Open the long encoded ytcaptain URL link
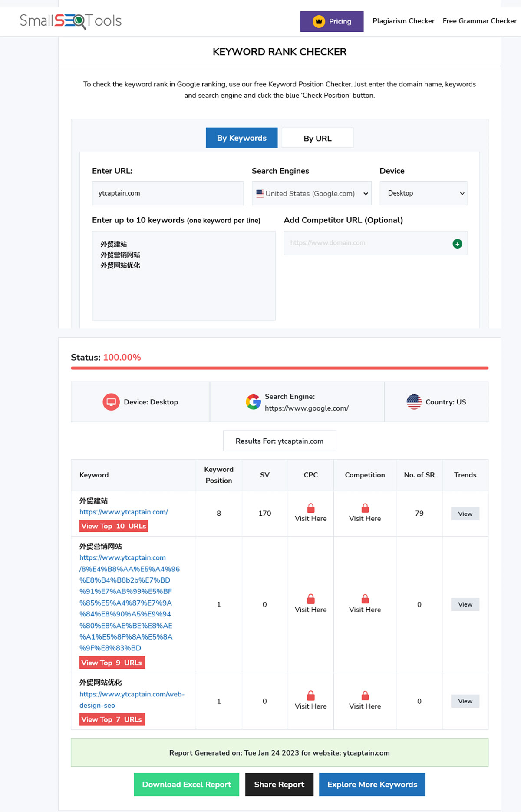 coord(129,603)
